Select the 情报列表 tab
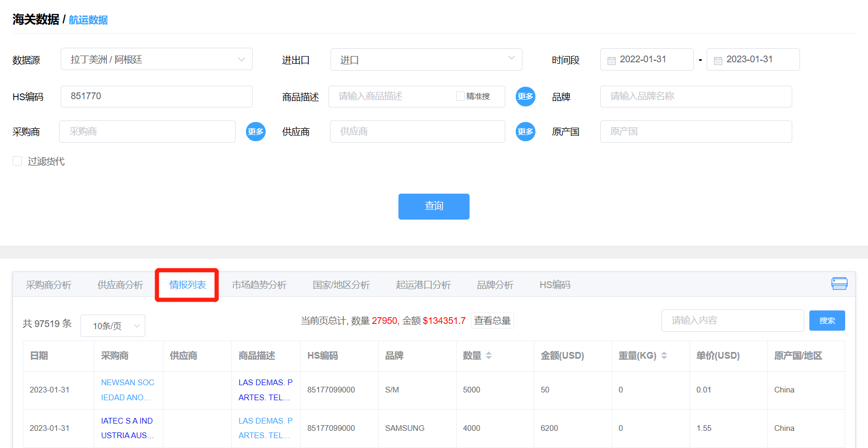The image size is (868, 448). click(187, 284)
